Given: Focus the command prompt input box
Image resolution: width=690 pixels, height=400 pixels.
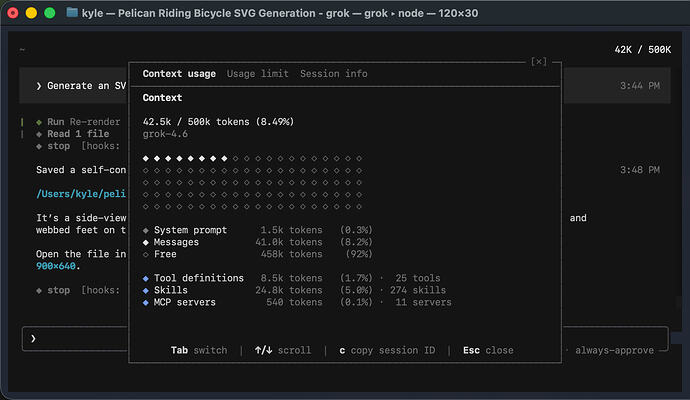Looking at the screenshot, I should [x=75, y=338].
